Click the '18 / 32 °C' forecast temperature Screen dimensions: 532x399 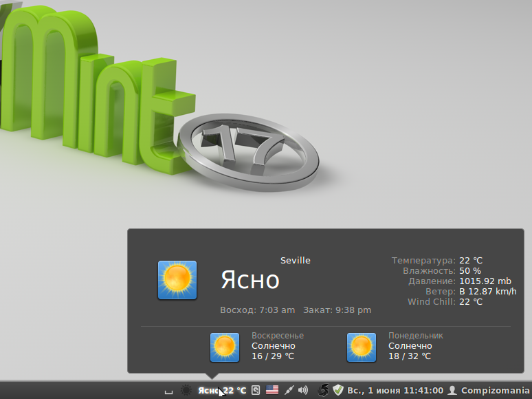410,356
